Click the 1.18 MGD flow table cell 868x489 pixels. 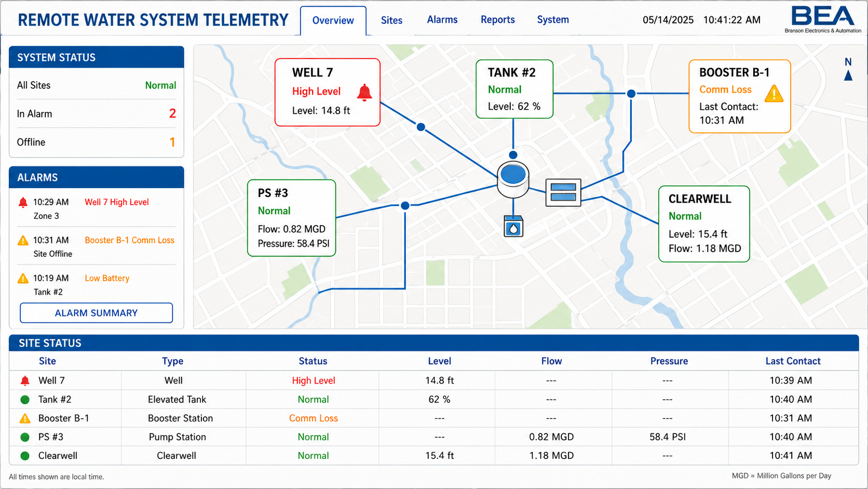[551, 456]
